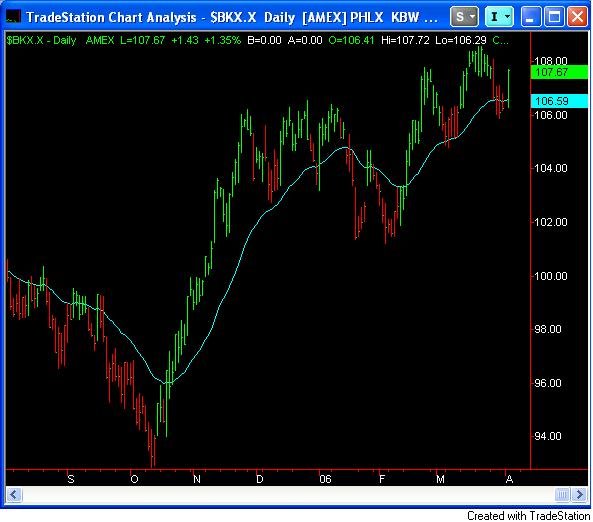This screenshot has height=522, width=593.
Task: Click the horizontal scrollbar thumb grip
Action: pos(562,494)
